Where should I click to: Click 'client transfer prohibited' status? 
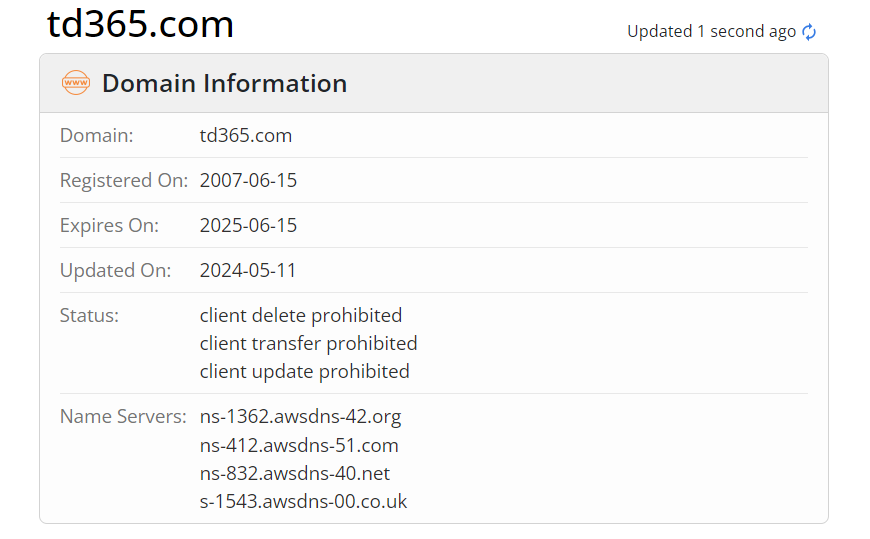point(308,343)
